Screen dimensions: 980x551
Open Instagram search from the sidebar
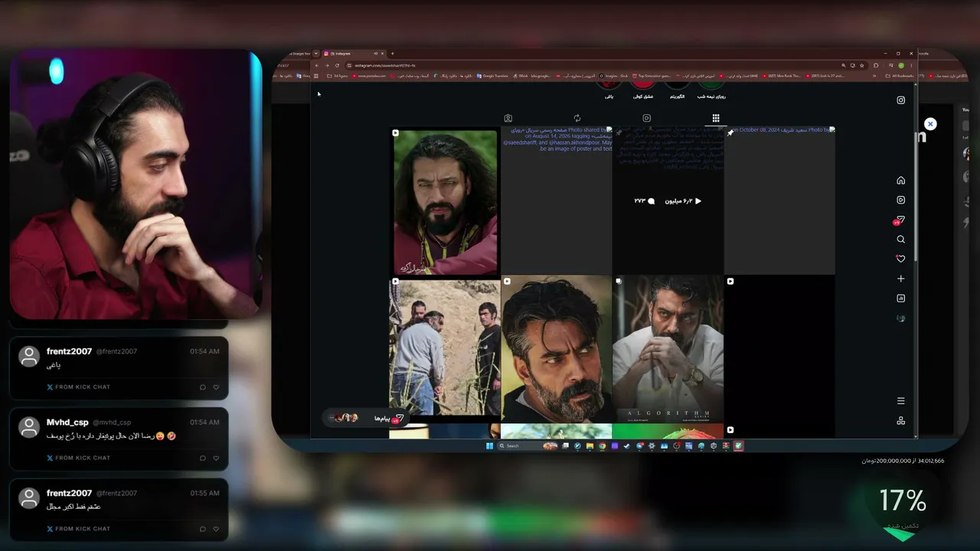coord(900,240)
